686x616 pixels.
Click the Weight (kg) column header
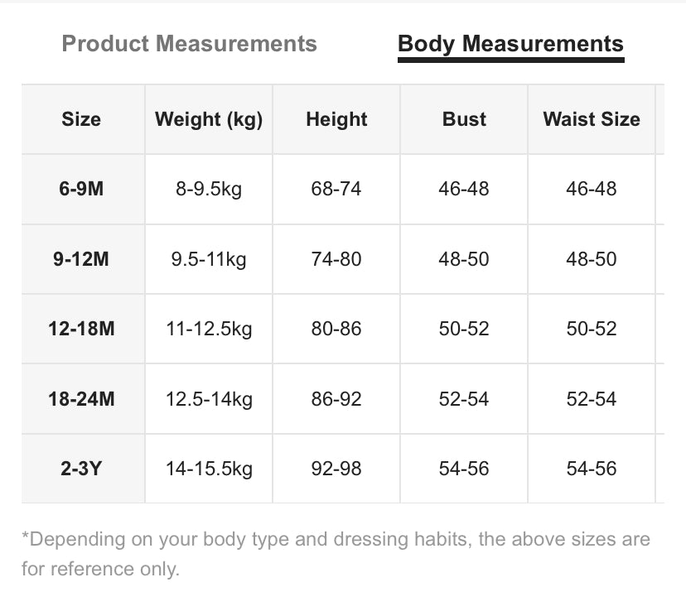pyautogui.click(x=209, y=119)
